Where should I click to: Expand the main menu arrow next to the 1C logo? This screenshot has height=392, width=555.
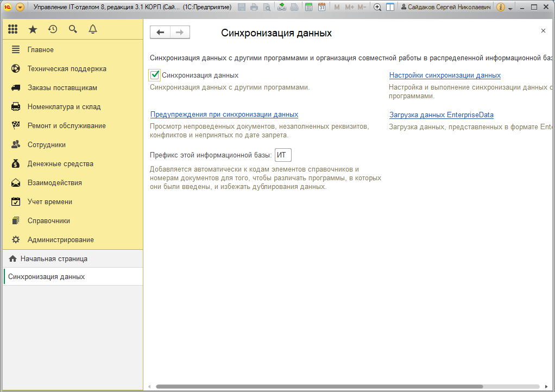tap(20, 7)
